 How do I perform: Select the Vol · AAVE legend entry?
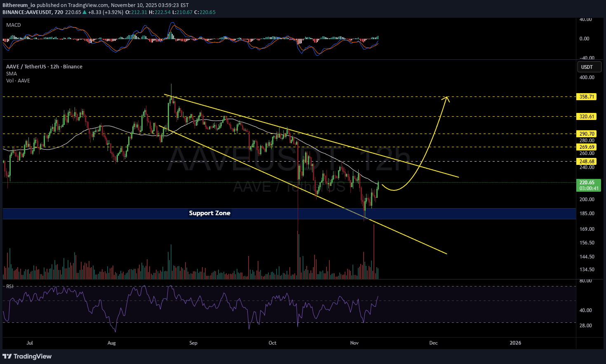point(18,81)
